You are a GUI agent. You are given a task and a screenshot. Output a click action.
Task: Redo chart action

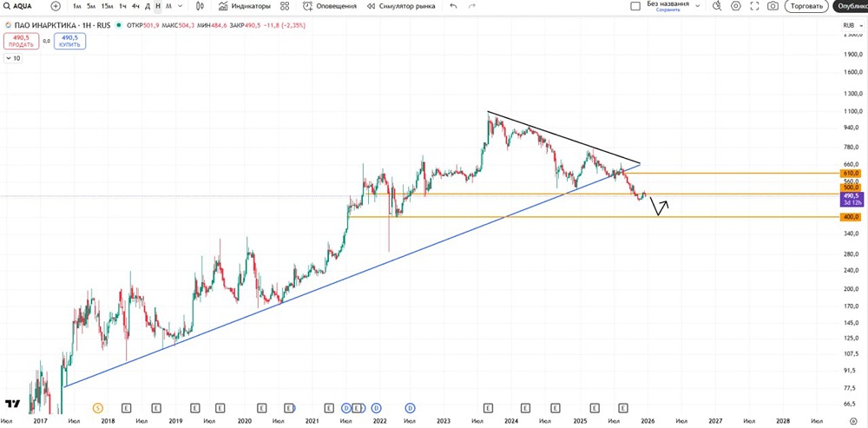[471, 6]
